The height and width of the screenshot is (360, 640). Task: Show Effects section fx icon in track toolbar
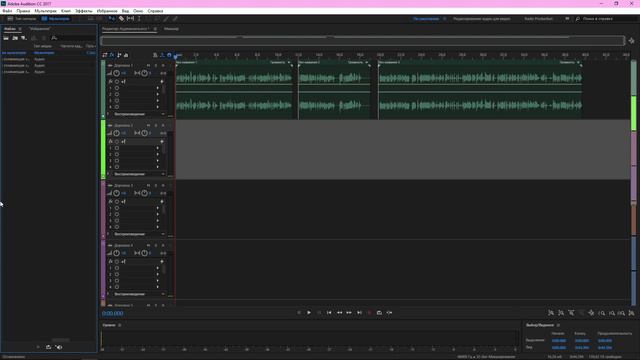[111, 55]
